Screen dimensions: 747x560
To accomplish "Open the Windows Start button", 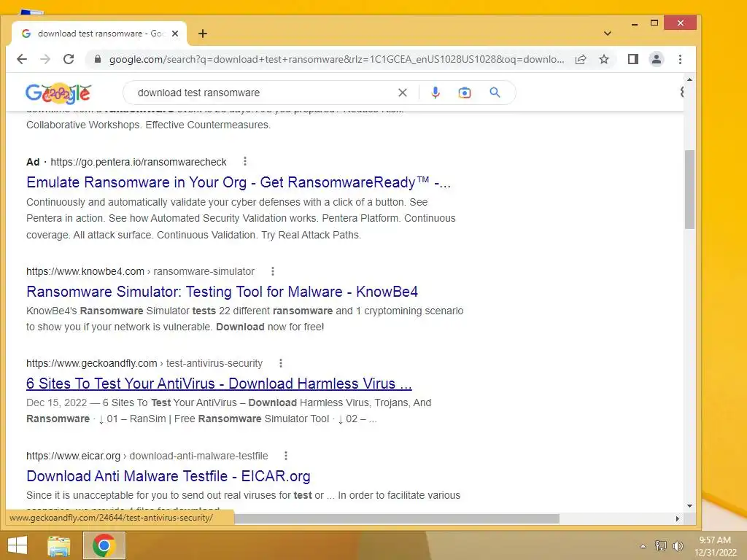I will tap(18, 545).
